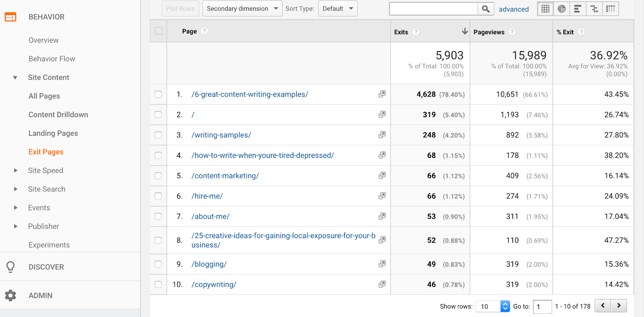Open the Content Drilldown report

coord(58,115)
